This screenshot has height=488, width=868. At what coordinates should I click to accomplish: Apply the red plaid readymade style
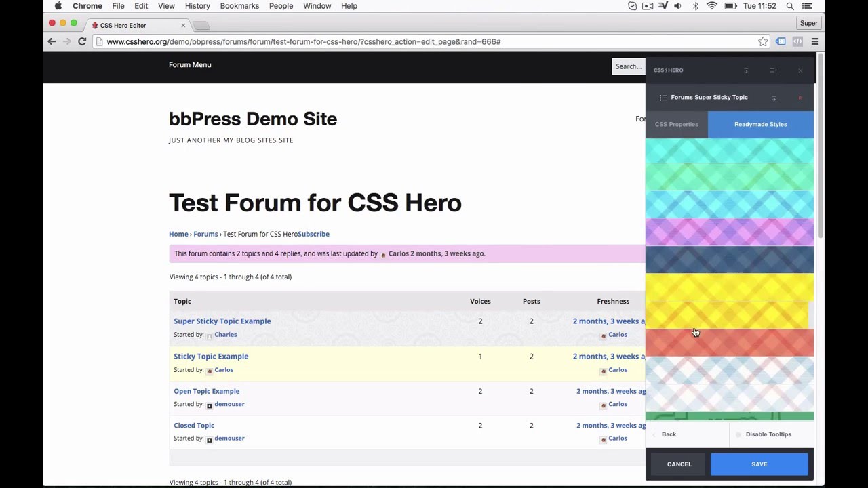(729, 342)
